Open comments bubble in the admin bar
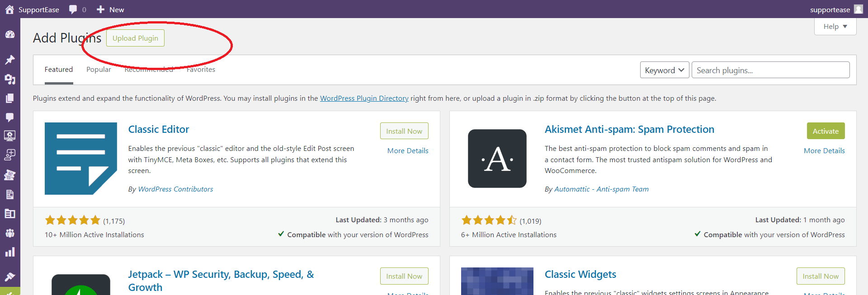The image size is (868, 295). [73, 9]
